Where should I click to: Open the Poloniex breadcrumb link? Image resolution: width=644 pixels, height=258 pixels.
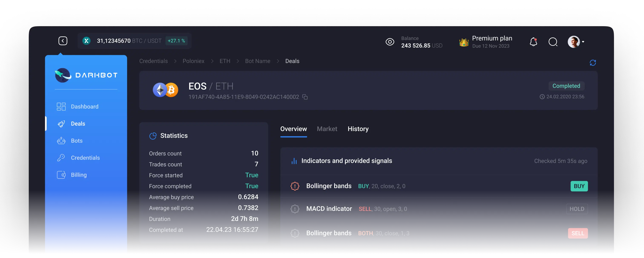coord(193,61)
